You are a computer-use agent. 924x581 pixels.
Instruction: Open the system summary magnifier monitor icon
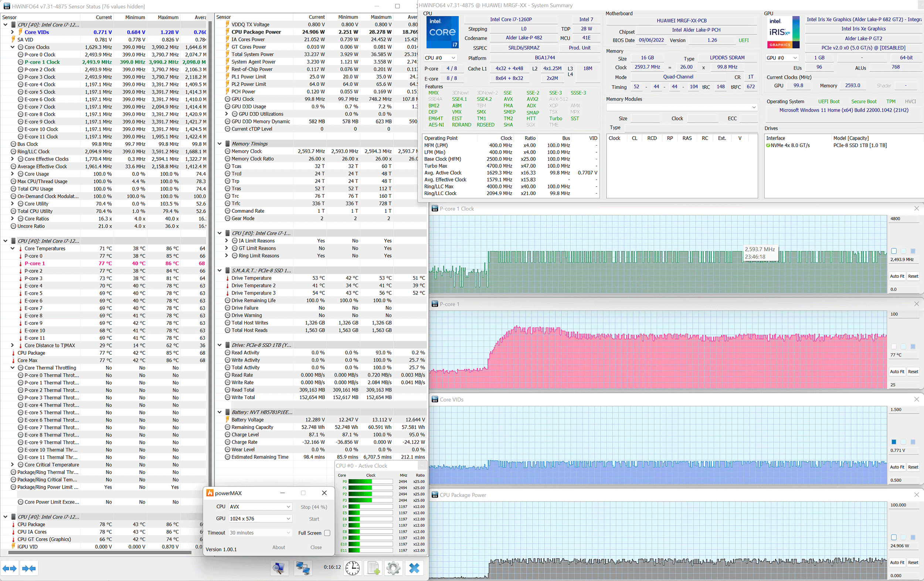coord(279,568)
